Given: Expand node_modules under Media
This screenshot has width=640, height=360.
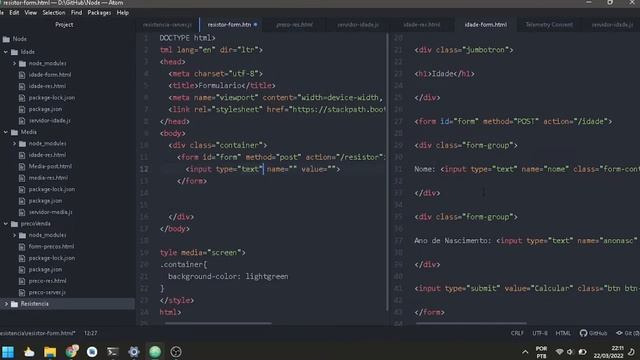Looking at the screenshot, I should coord(14,144).
